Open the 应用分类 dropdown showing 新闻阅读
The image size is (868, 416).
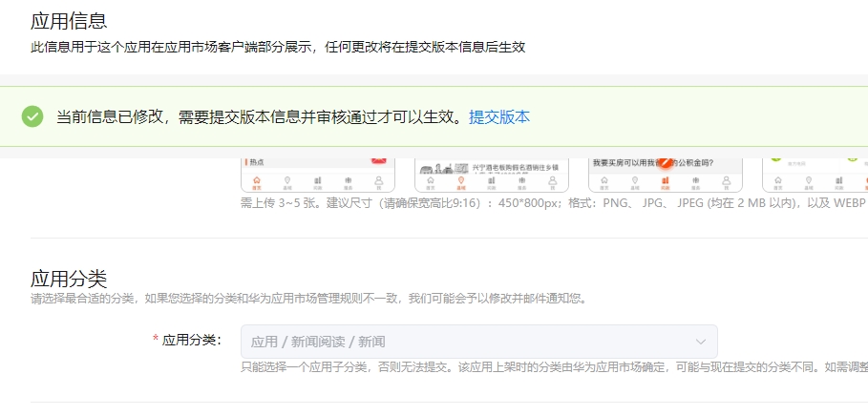[478, 342]
